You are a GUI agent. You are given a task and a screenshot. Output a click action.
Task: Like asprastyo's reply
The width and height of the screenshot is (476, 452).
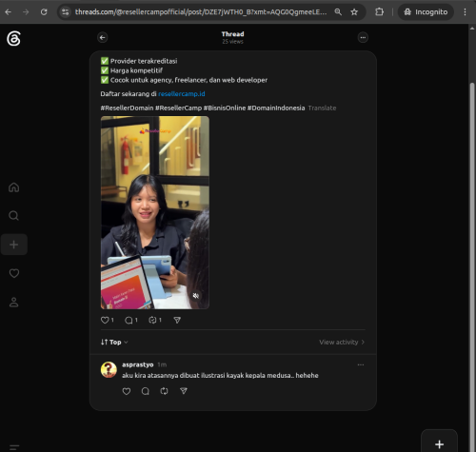click(x=127, y=391)
